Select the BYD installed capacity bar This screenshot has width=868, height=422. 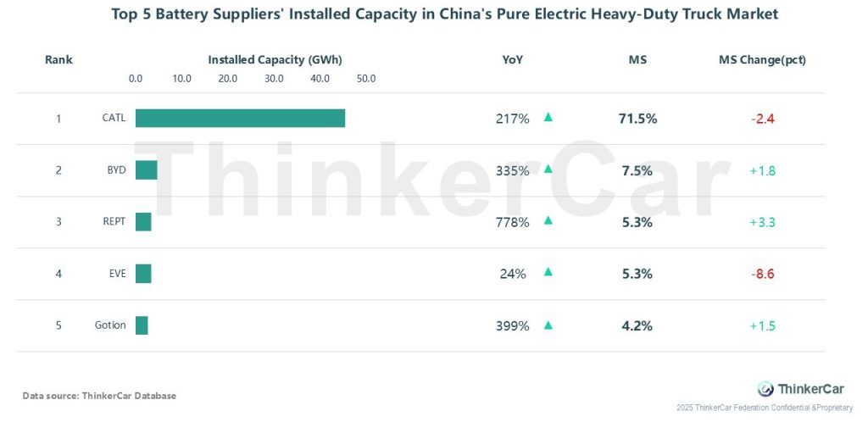coord(146,170)
